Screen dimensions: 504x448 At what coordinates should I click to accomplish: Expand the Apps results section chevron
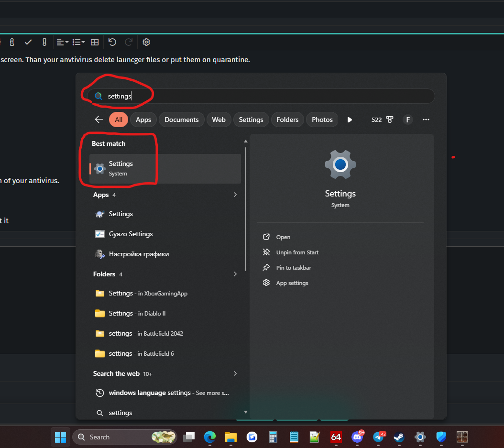pos(235,195)
